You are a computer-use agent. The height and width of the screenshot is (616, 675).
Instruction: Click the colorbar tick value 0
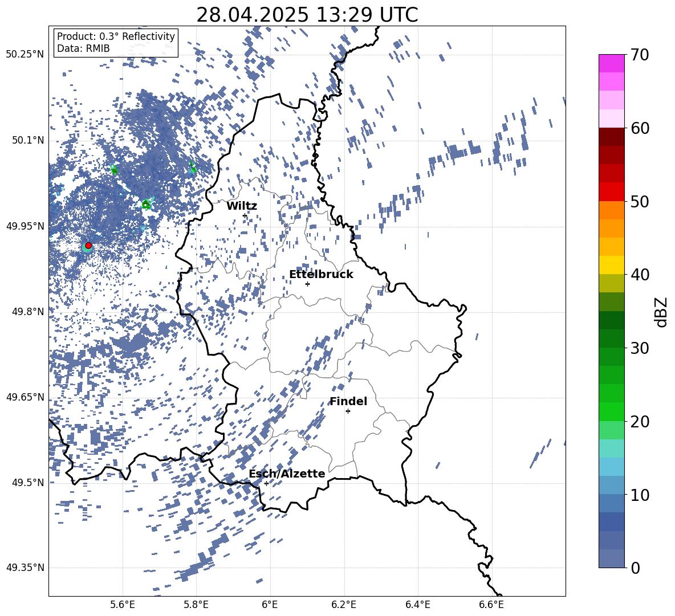[x=635, y=568]
